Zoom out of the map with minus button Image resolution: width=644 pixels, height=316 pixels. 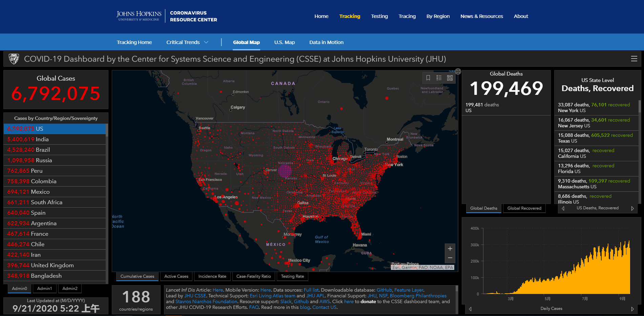click(x=450, y=258)
